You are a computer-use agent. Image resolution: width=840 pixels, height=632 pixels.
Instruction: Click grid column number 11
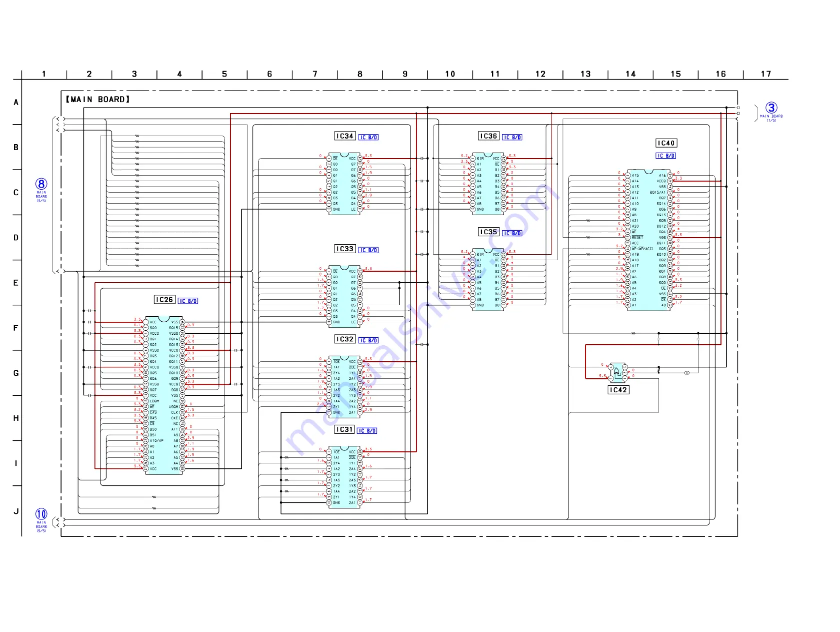coord(495,74)
